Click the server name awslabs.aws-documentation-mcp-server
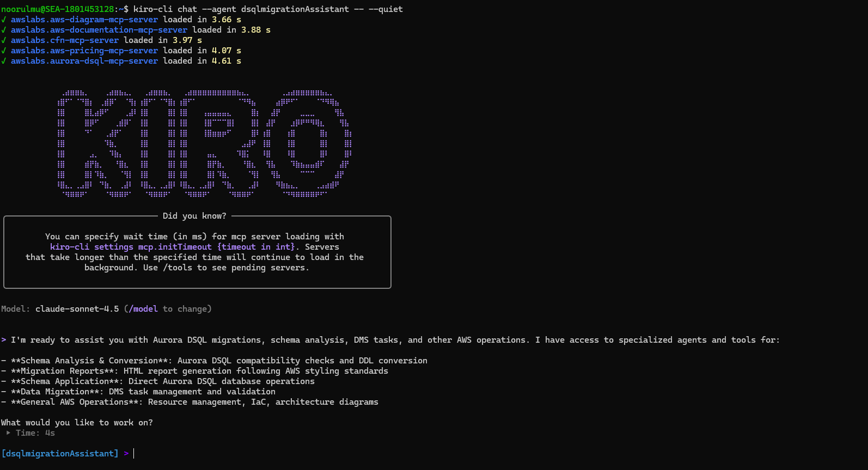868x470 pixels. click(x=99, y=30)
